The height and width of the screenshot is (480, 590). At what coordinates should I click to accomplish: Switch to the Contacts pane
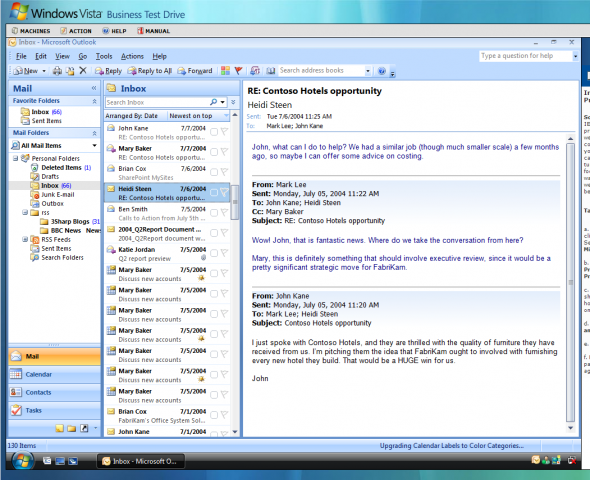pos(55,392)
